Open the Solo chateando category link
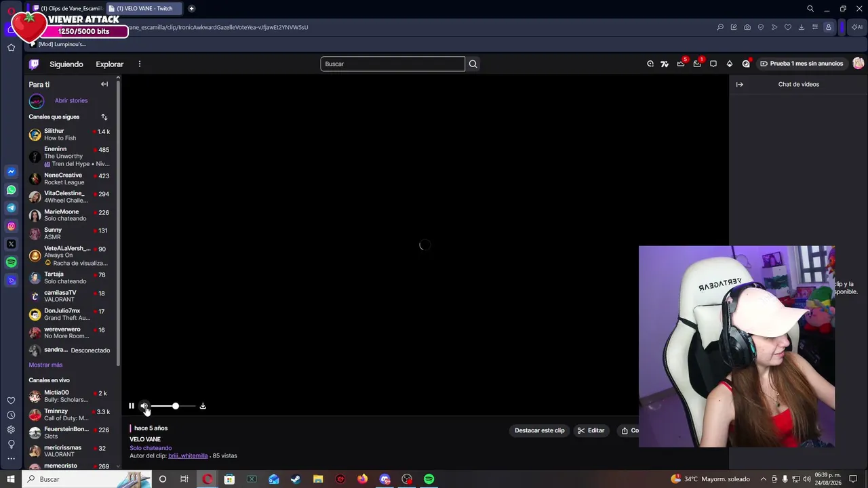 151,448
